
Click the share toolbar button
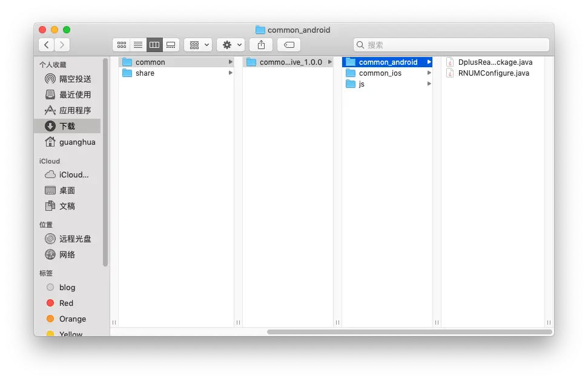click(261, 45)
